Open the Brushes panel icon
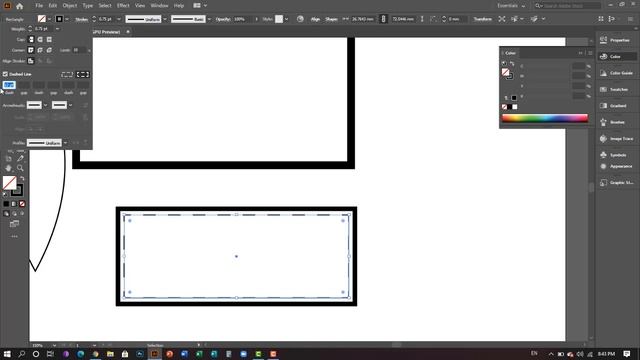Viewport: 640px width, 360px height. (x=603, y=122)
